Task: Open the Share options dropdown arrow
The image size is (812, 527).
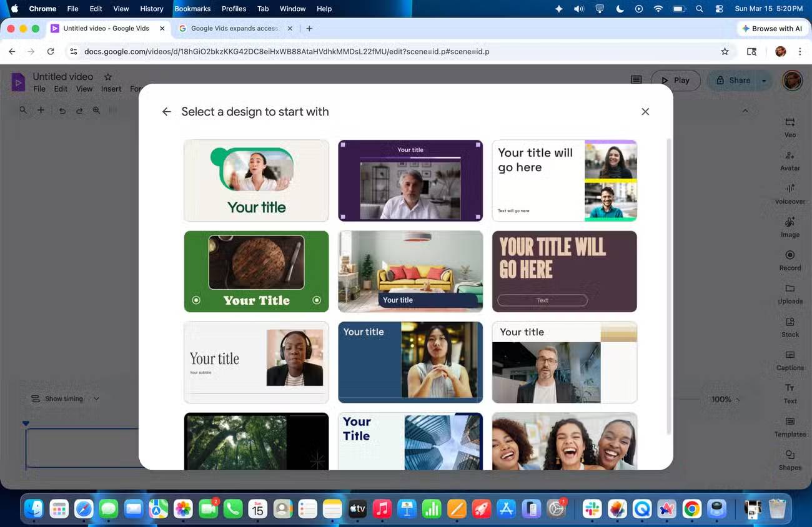Action: 763,80
